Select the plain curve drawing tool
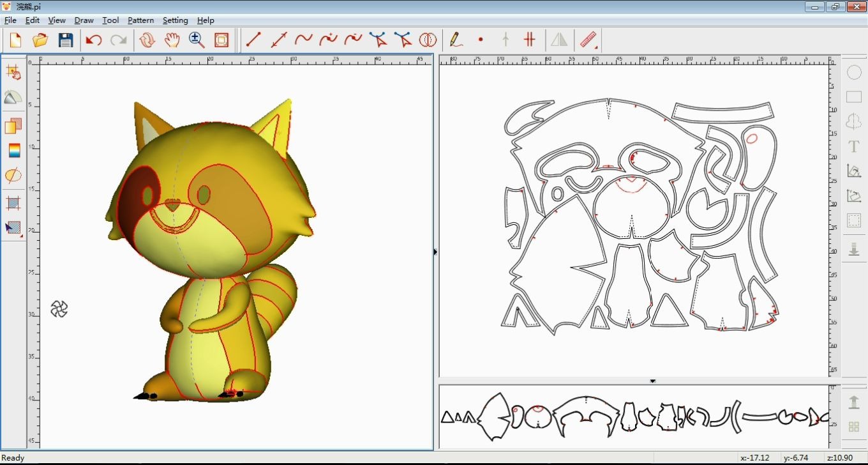Screen dimensions: 868x465 point(303,40)
